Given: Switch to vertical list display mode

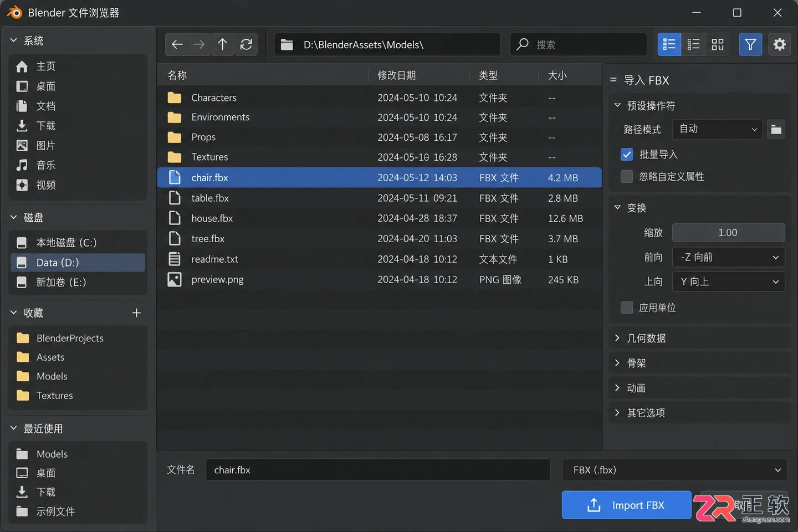Looking at the screenshot, I should tap(669, 44).
